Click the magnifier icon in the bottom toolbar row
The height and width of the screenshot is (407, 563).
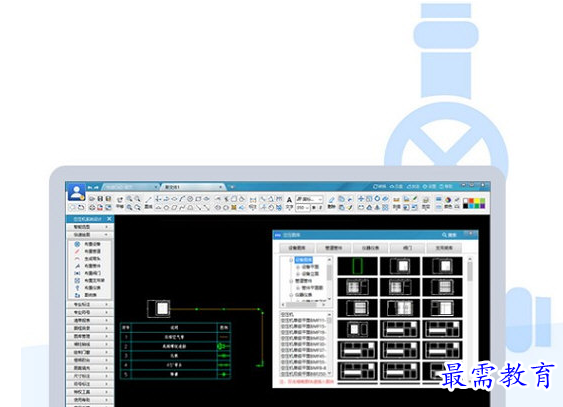coord(129,207)
